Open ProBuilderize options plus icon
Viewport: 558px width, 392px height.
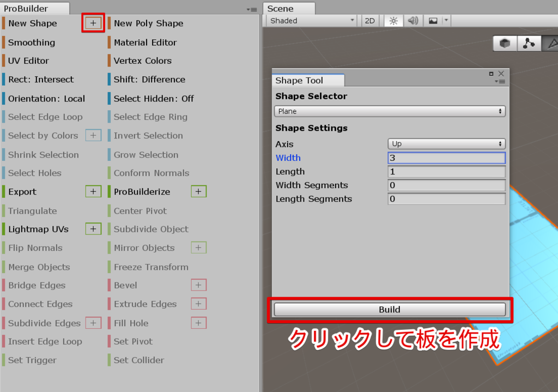click(x=198, y=191)
